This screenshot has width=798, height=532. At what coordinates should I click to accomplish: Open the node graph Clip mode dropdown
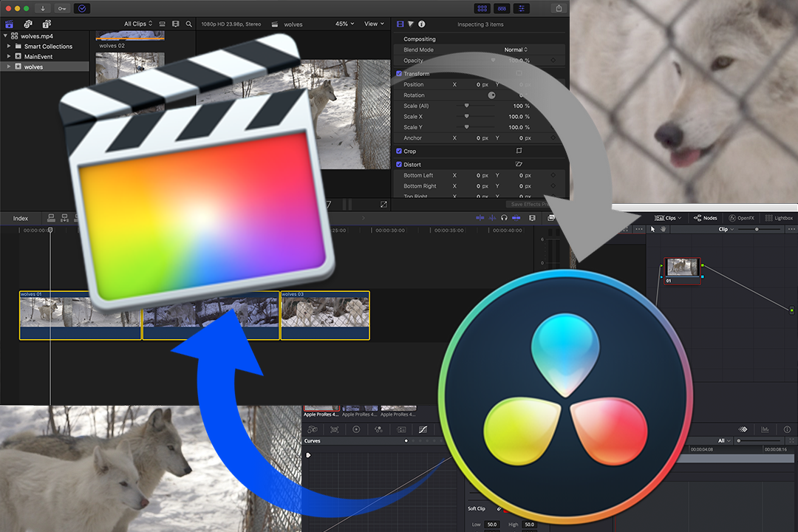[x=726, y=229]
